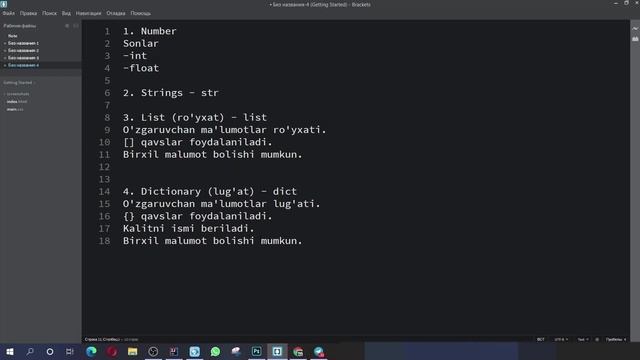Click '[] qavslar foydalaniladi.' line

click(x=198, y=142)
